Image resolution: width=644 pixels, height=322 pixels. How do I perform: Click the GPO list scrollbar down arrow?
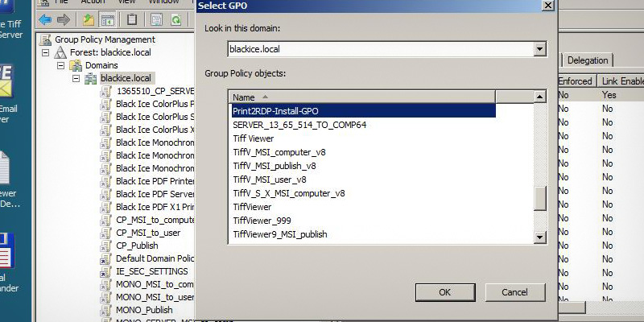(x=541, y=236)
